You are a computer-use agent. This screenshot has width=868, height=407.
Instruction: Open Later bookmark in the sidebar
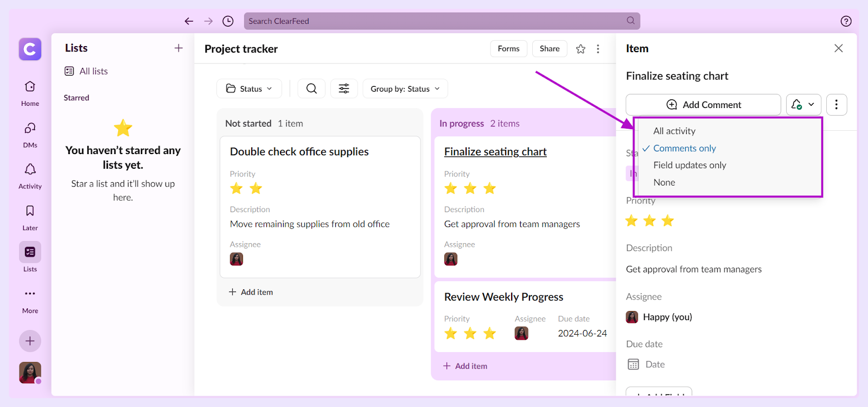[x=30, y=218]
